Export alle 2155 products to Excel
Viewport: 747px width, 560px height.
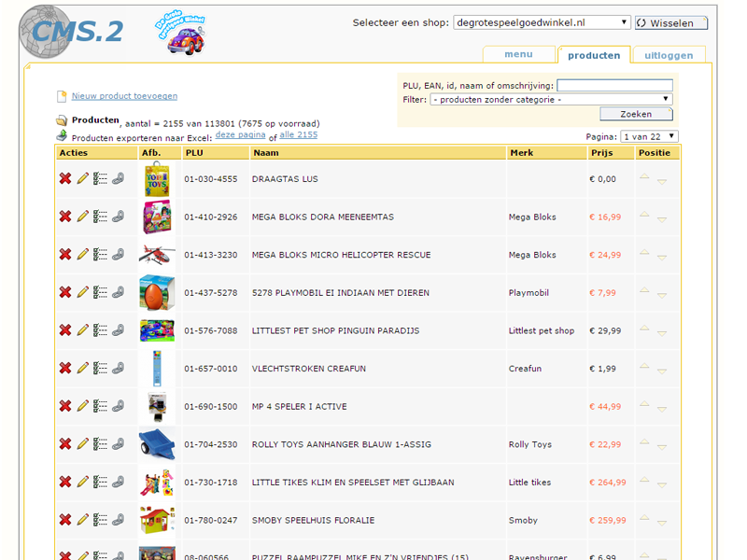(x=298, y=134)
